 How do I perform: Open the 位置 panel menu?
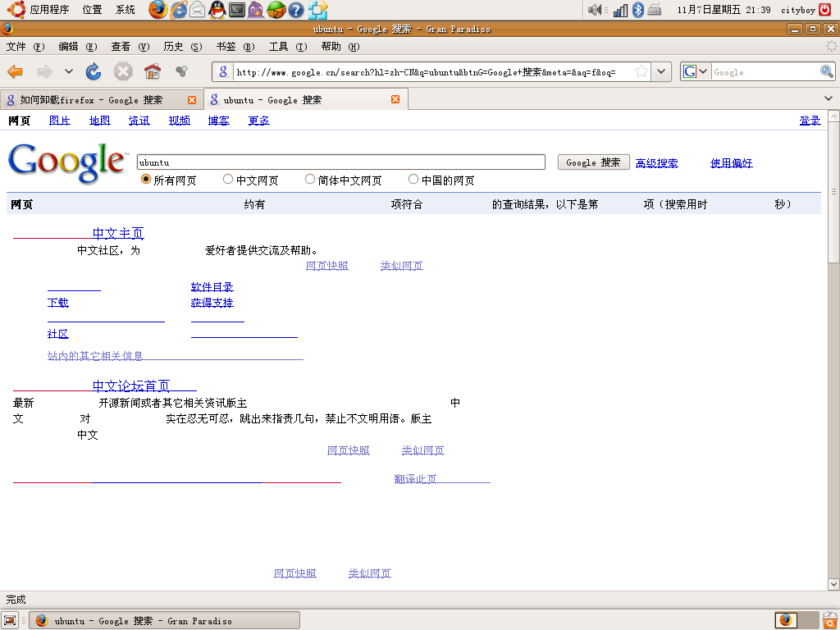92,10
